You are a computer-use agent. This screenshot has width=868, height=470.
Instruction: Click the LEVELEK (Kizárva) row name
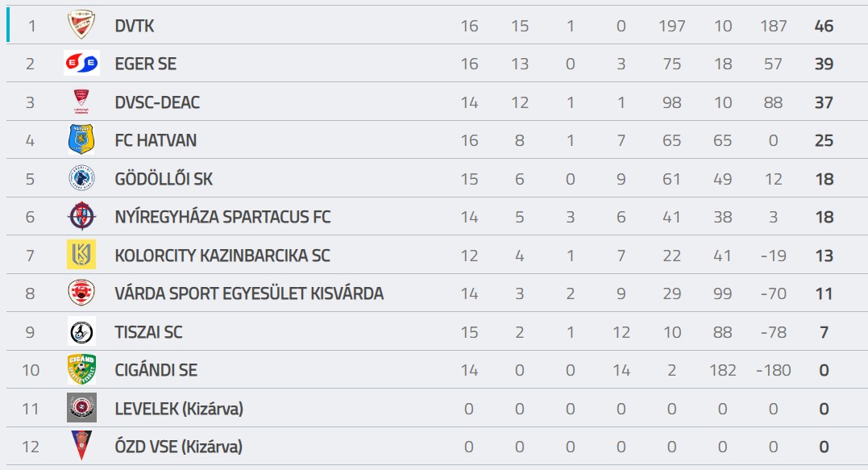tap(179, 409)
